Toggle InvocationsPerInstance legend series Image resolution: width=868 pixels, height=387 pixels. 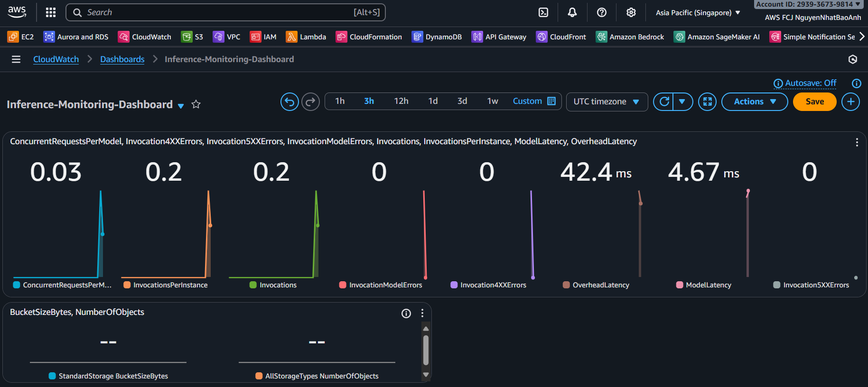(166, 285)
